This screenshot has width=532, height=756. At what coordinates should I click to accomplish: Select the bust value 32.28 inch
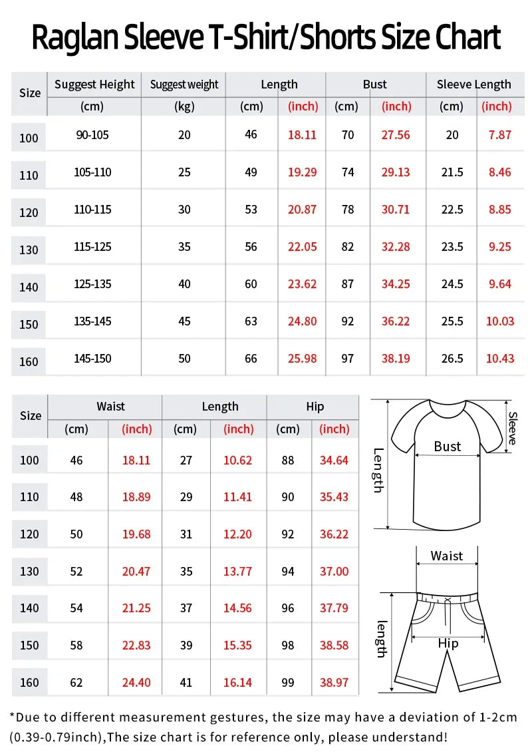click(x=396, y=247)
